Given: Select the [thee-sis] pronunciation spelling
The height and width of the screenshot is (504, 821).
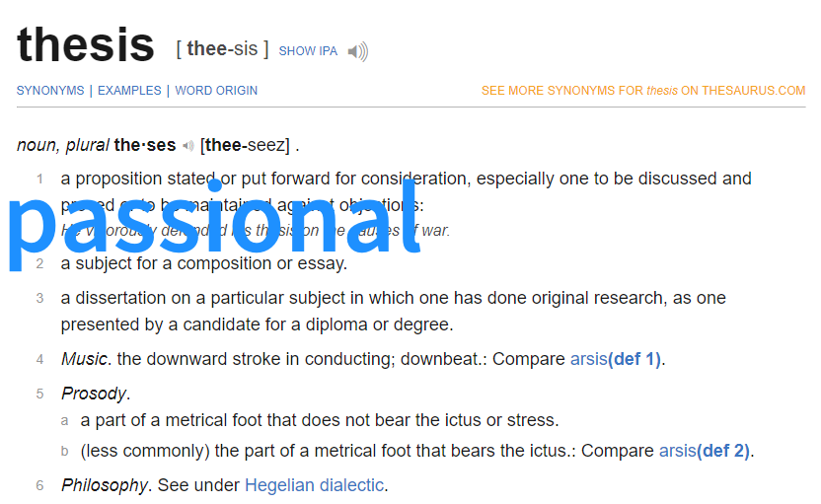Looking at the screenshot, I should point(223,48).
